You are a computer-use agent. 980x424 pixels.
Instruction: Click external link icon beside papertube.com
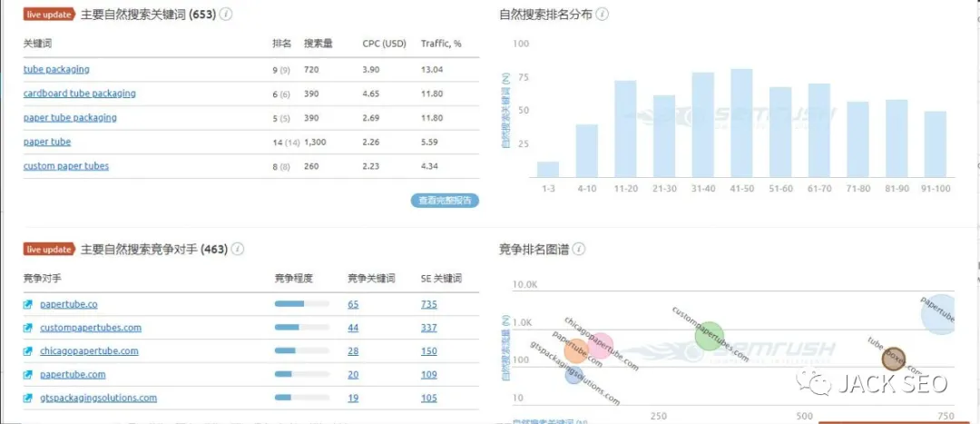tap(28, 375)
